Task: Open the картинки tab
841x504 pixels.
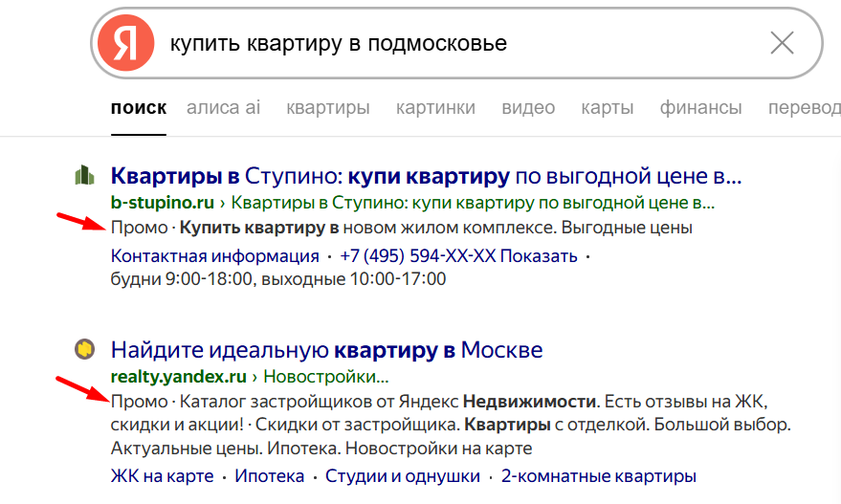Action: [435, 108]
